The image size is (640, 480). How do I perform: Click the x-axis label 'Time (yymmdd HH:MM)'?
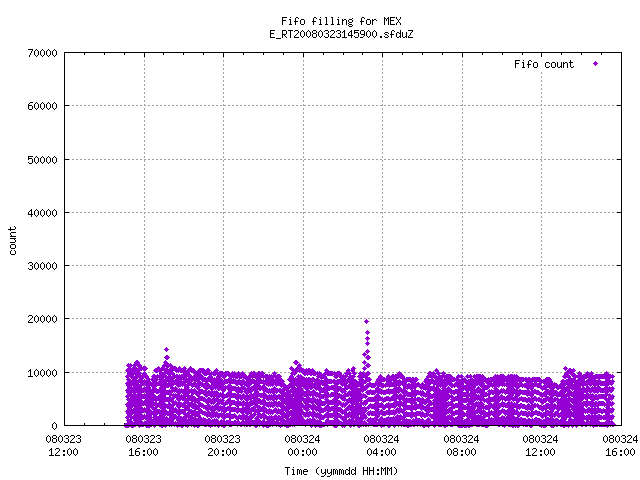pos(341,471)
